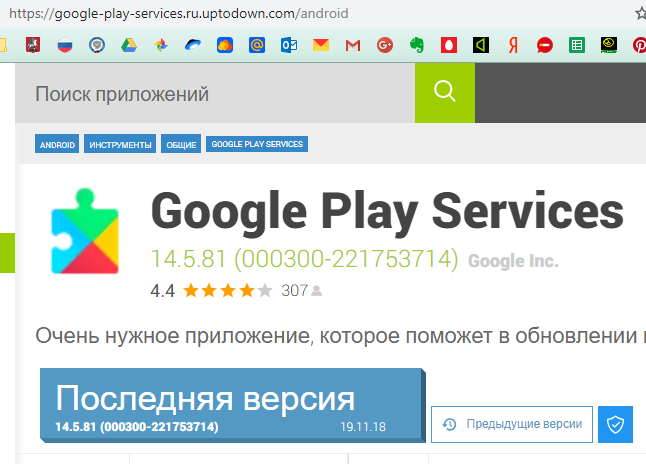Click the blue shield security check button
The width and height of the screenshot is (646, 464).
615,424
